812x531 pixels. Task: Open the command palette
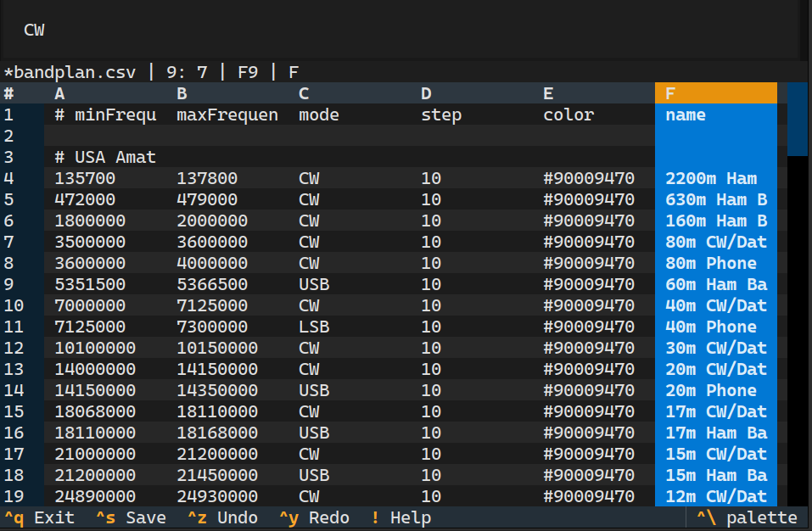[747, 517]
